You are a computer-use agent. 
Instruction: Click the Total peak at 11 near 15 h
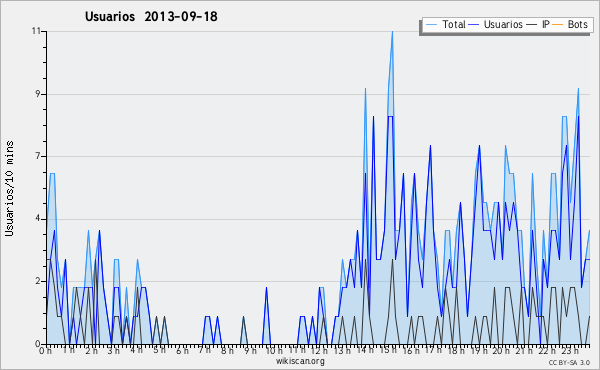(392, 32)
